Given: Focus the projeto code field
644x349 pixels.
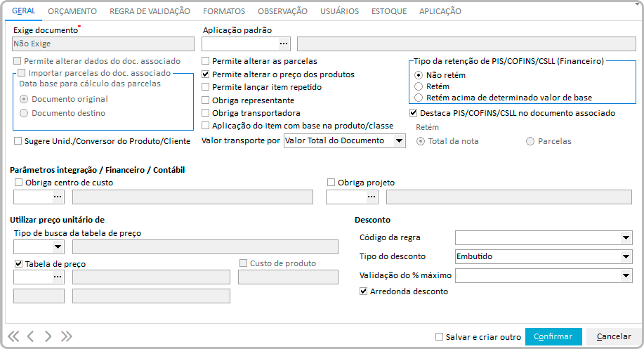Looking at the screenshot, I should point(346,197).
